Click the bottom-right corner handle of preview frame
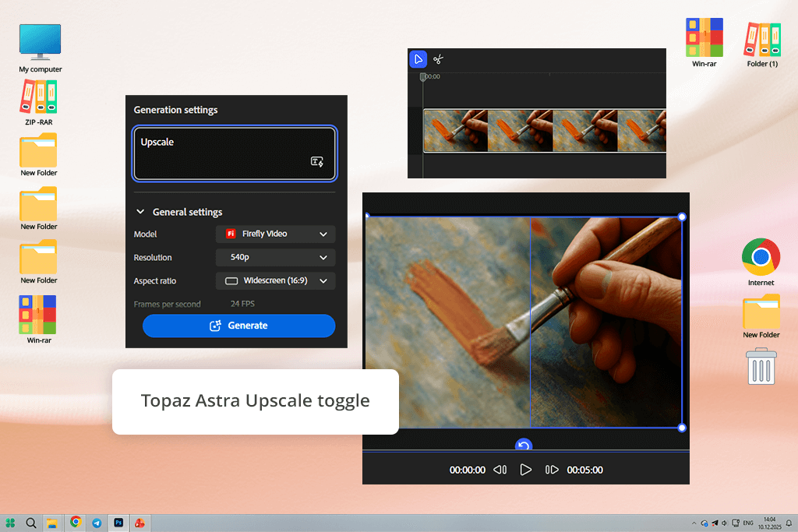This screenshot has height=532, width=798. 682,428
